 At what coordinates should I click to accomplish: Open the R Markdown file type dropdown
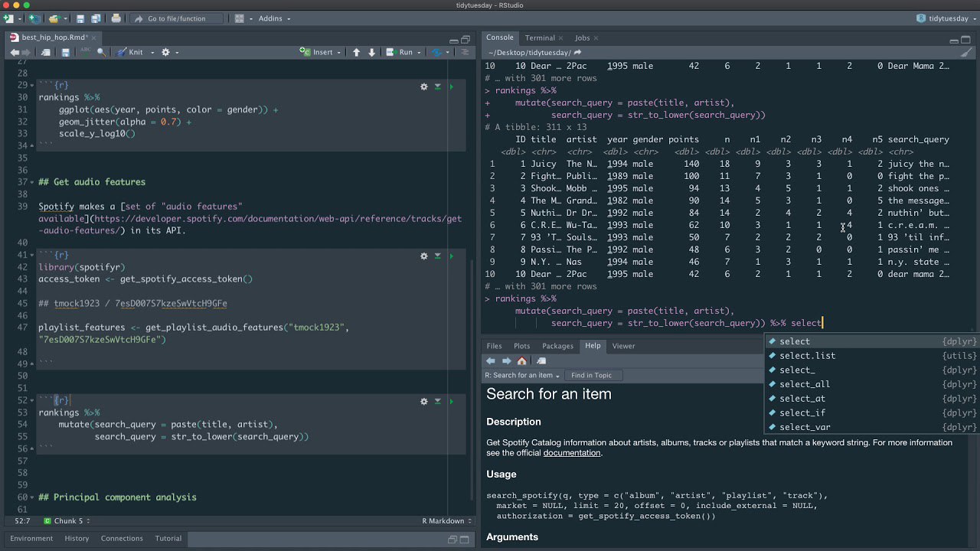tap(447, 521)
